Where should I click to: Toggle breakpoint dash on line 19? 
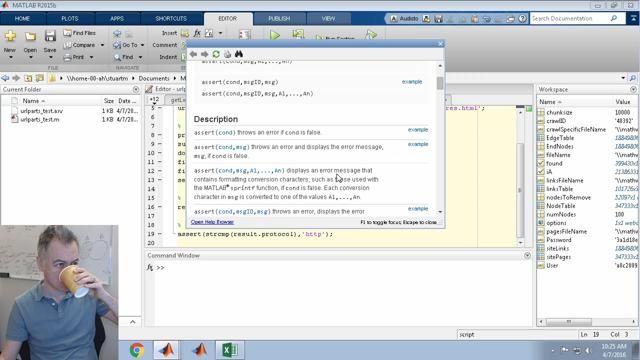[x=160, y=234]
